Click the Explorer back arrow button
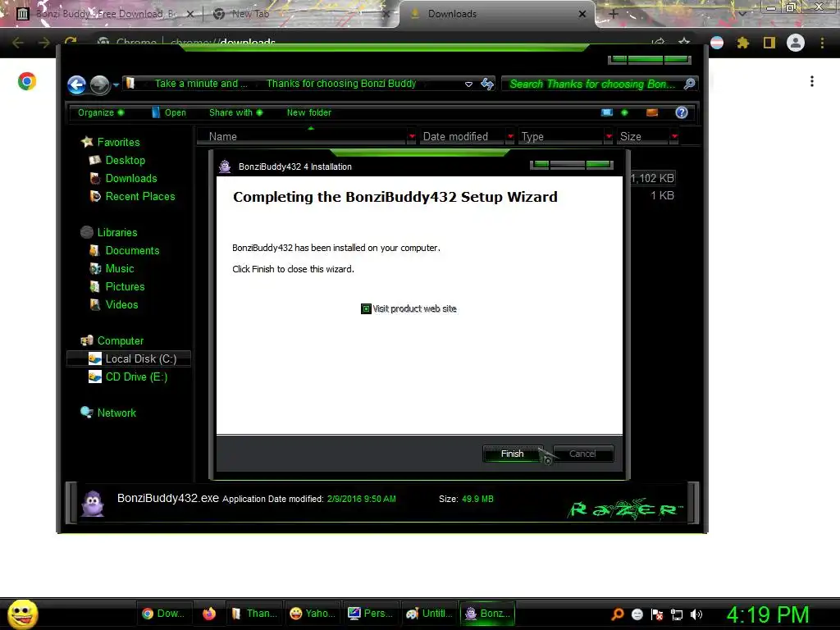The image size is (840, 630). click(x=76, y=84)
